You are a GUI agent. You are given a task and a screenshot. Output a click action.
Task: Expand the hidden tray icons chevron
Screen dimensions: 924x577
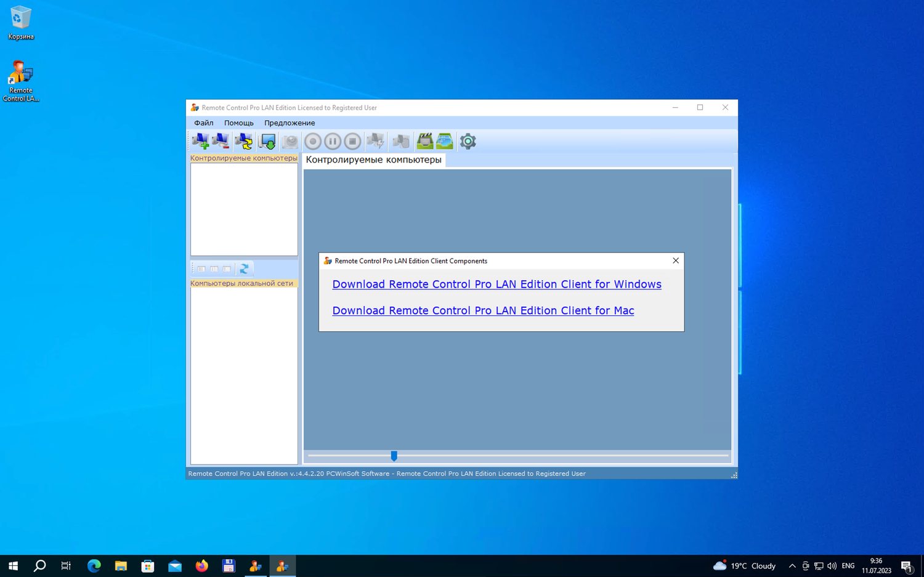click(x=792, y=566)
